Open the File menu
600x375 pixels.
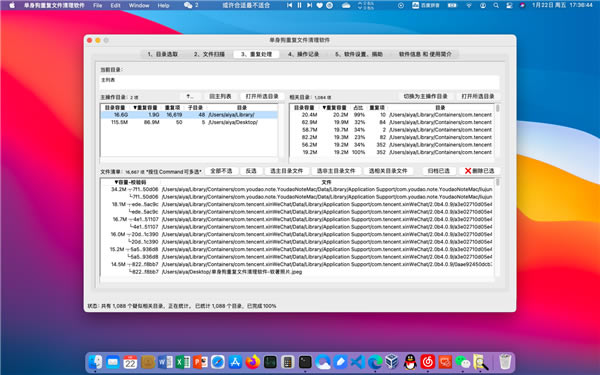click(98, 5)
